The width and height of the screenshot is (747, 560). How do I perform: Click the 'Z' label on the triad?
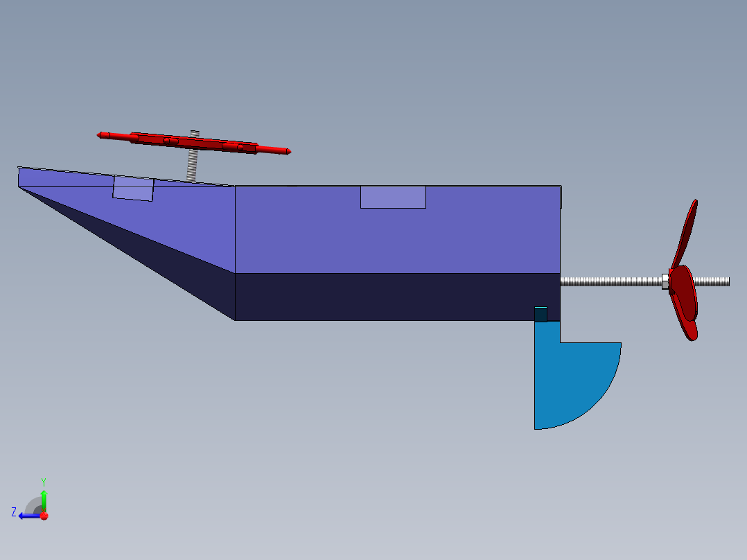(x=14, y=512)
